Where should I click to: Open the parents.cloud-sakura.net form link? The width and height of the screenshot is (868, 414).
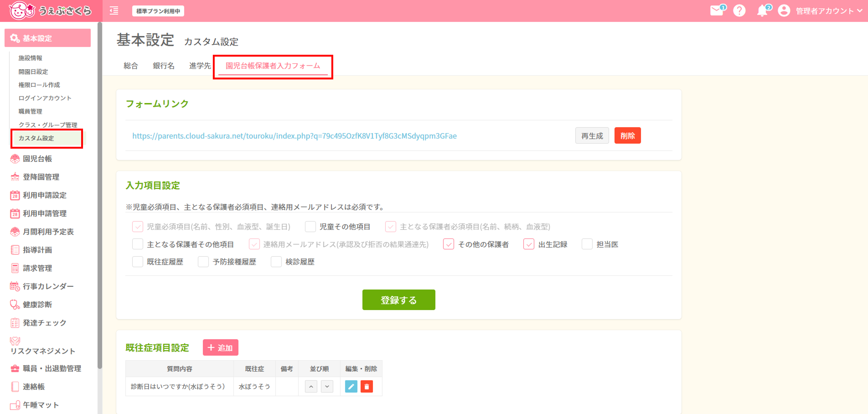(x=295, y=136)
